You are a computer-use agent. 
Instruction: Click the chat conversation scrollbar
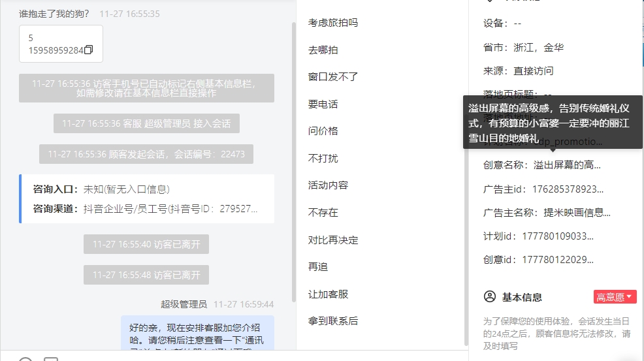(294, 163)
